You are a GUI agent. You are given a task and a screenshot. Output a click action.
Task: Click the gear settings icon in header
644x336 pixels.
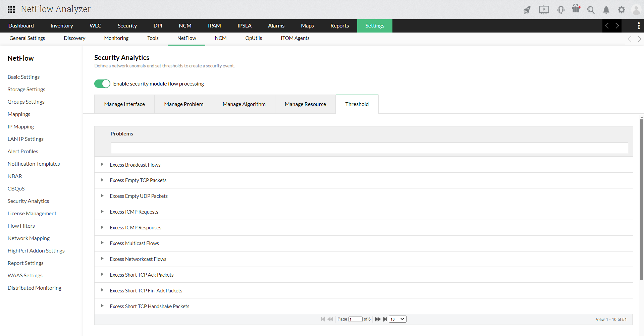622,10
